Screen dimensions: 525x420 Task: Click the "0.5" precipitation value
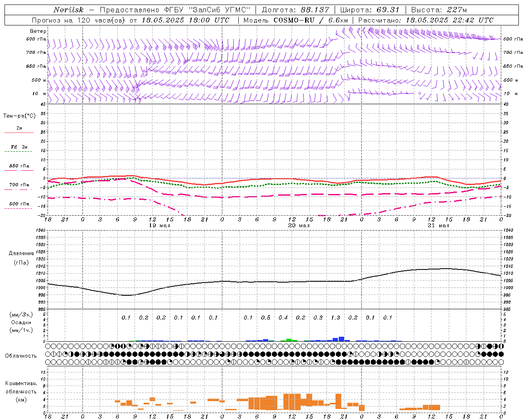click(x=266, y=317)
